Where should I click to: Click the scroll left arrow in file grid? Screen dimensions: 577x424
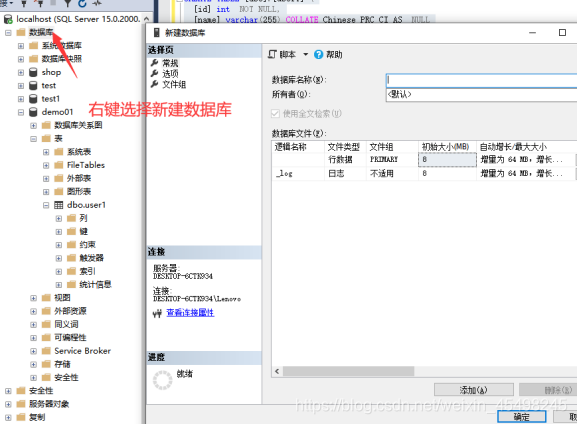pos(277,371)
